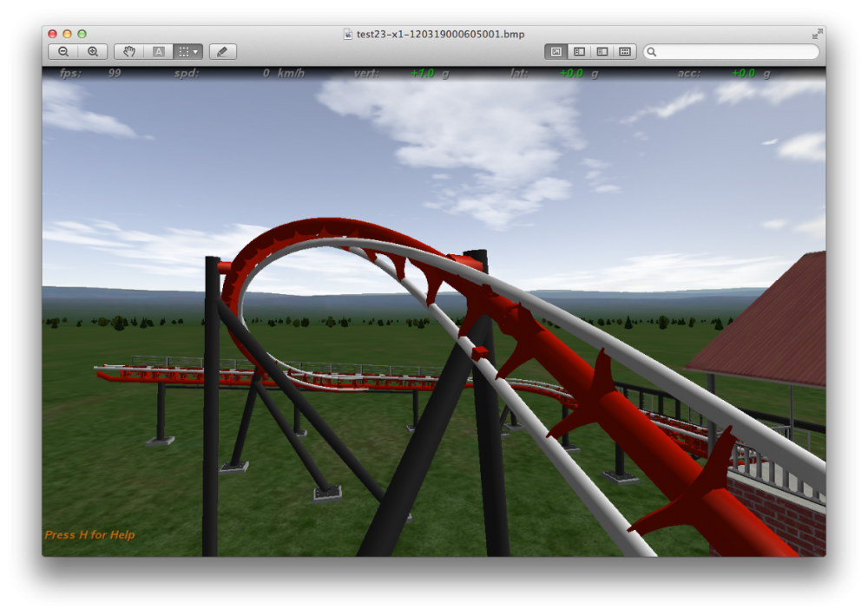Switch to Contact Sheet grid view
This screenshot has width=868, height=615.
click(x=624, y=52)
